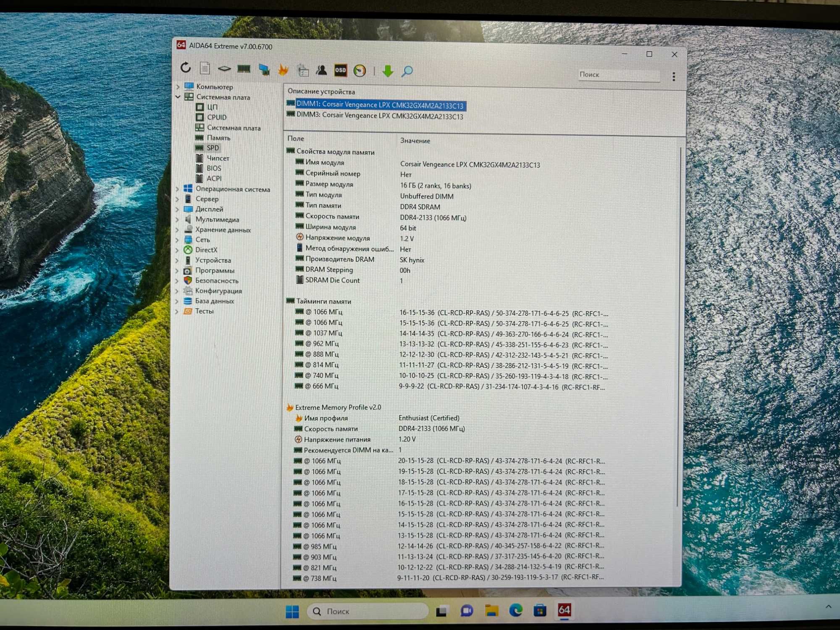Screen dimensions: 840x630
Task: Open the Report page icon
Action: pos(205,68)
